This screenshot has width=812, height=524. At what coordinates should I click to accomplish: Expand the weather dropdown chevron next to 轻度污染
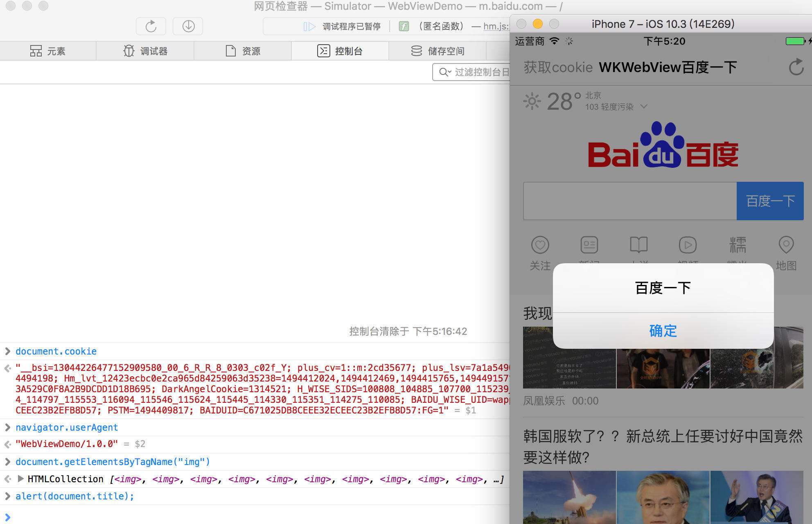point(644,106)
